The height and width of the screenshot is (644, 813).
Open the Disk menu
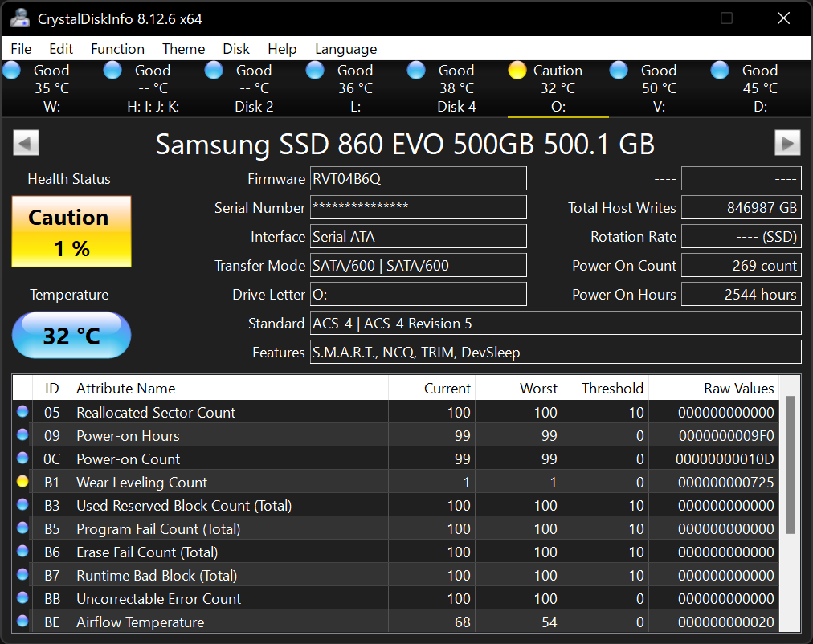click(x=235, y=48)
